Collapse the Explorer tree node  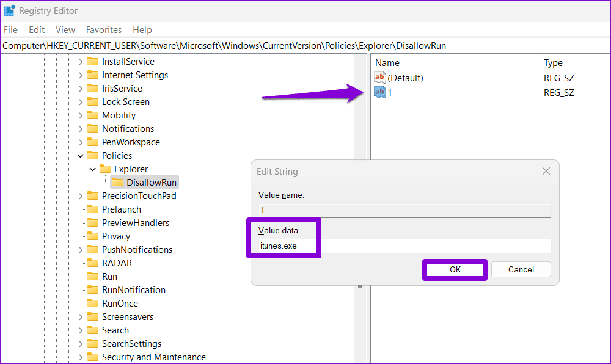92,169
